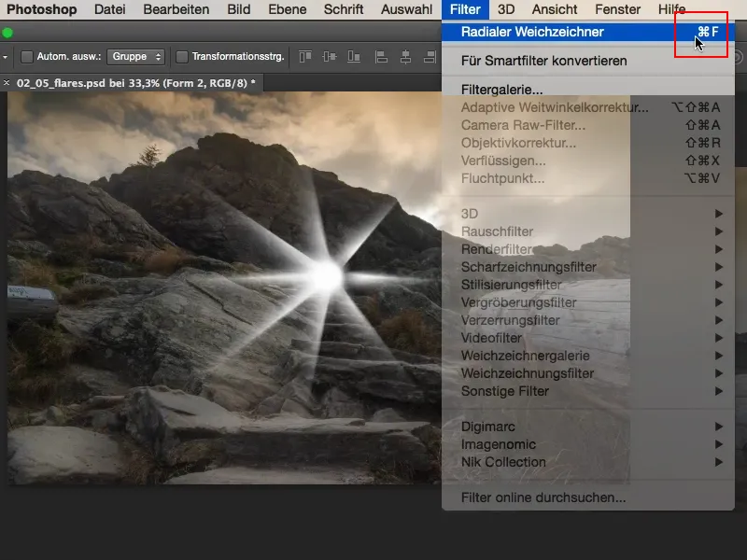Expand the Vergröberungsfilter submenu
747x560 pixels.
click(588, 302)
